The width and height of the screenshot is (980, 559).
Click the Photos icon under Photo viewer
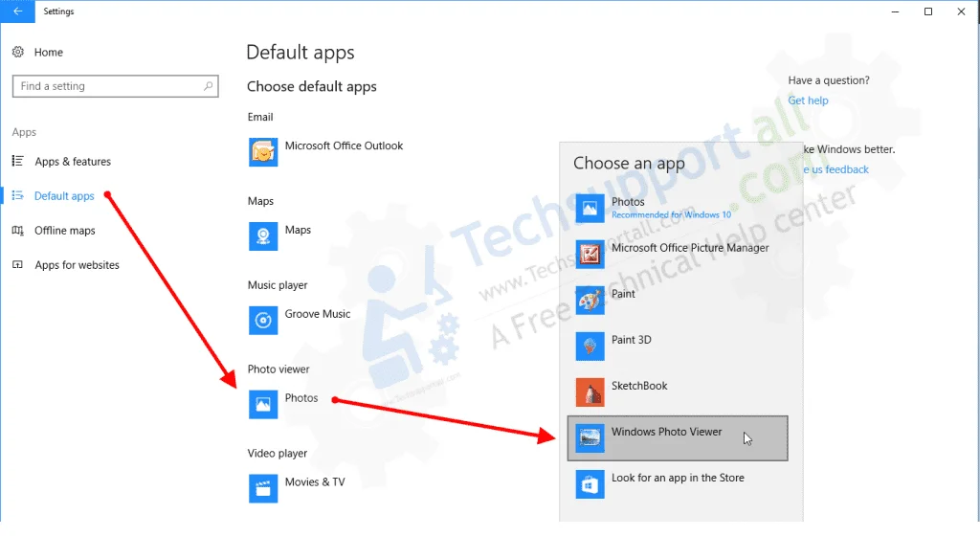(x=263, y=405)
